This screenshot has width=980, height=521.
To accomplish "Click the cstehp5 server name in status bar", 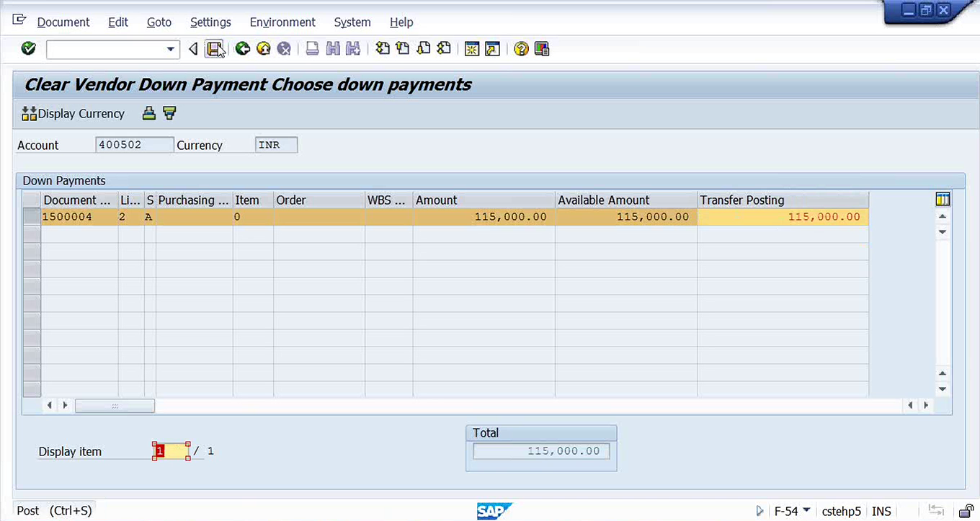I will click(x=841, y=511).
